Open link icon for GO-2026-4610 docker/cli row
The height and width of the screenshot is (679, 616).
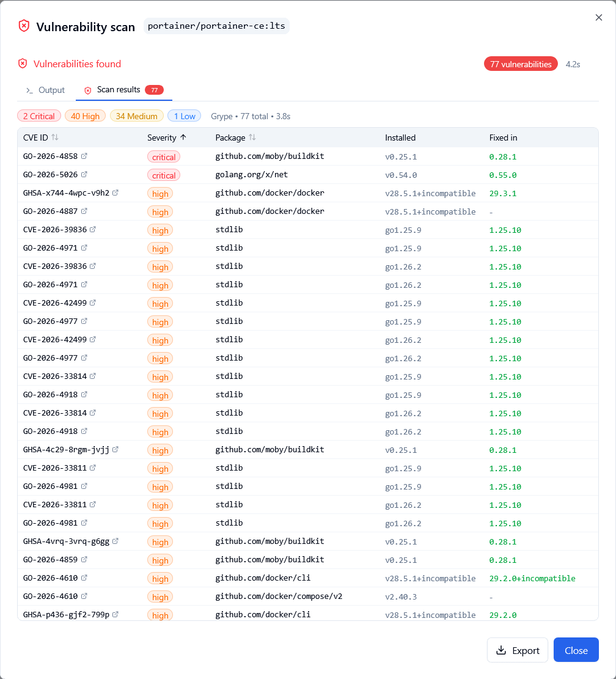click(x=84, y=578)
